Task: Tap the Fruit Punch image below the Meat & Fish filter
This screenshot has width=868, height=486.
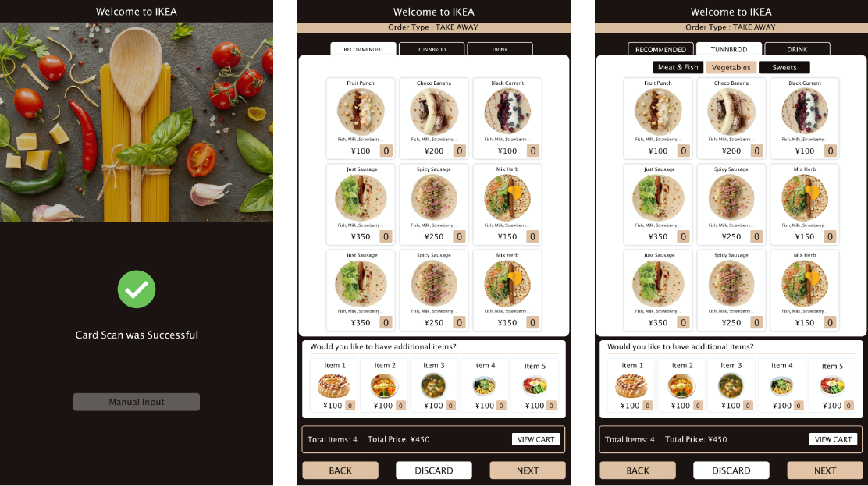Action: (x=658, y=112)
